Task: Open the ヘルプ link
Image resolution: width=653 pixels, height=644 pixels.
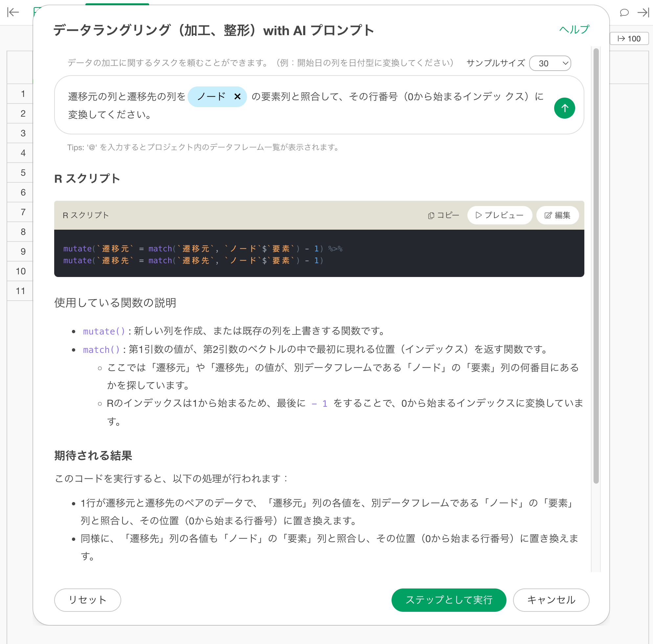Action: [x=574, y=30]
